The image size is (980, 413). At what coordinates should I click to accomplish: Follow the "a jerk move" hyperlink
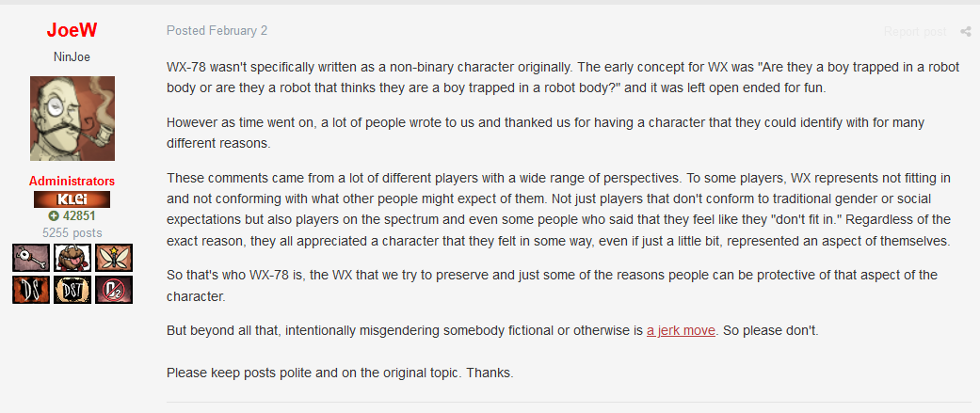(x=681, y=330)
